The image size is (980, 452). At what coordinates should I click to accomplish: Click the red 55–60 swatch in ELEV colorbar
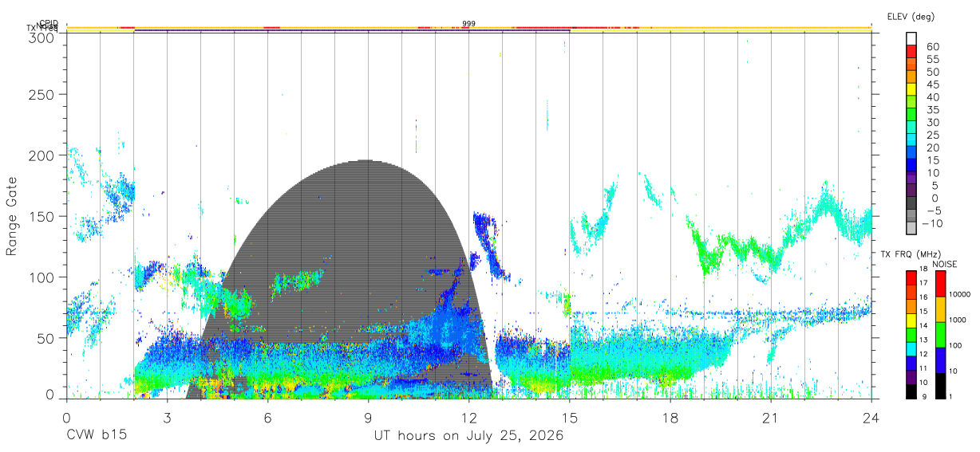911,52
